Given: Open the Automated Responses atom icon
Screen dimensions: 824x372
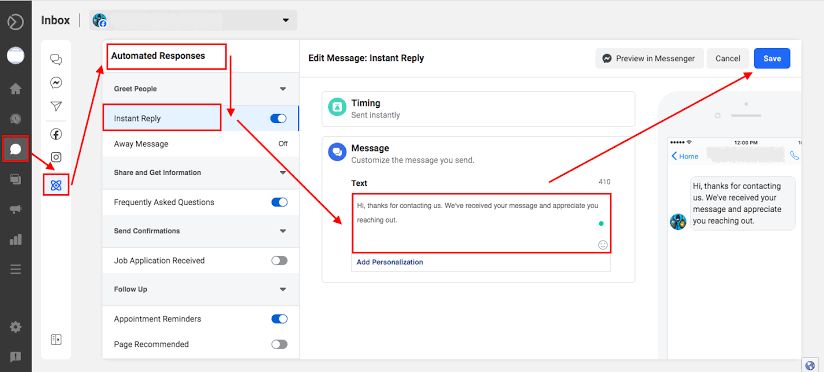Looking at the screenshot, I should pyautogui.click(x=56, y=185).
